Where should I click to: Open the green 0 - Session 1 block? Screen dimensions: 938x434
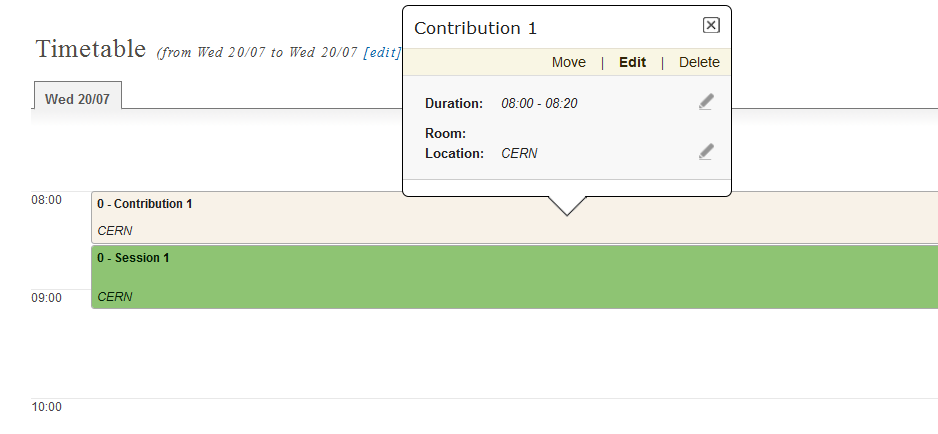(x=514, y=277)
